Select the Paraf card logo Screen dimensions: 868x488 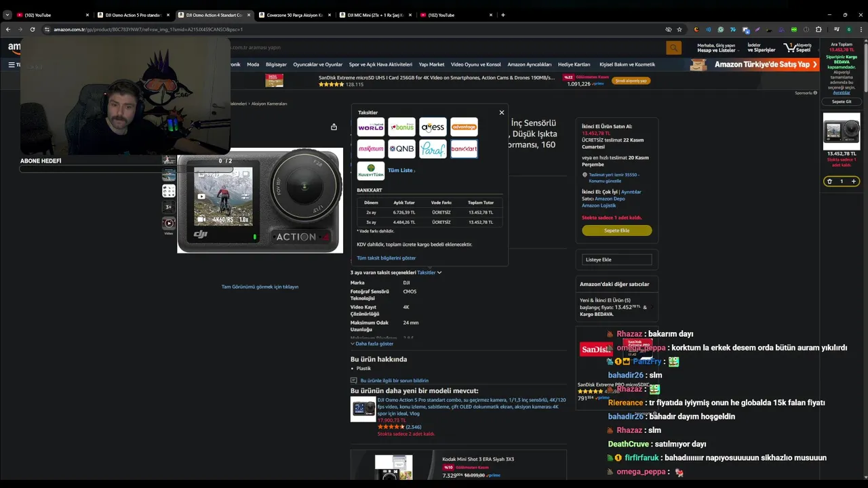pos(433,148)
